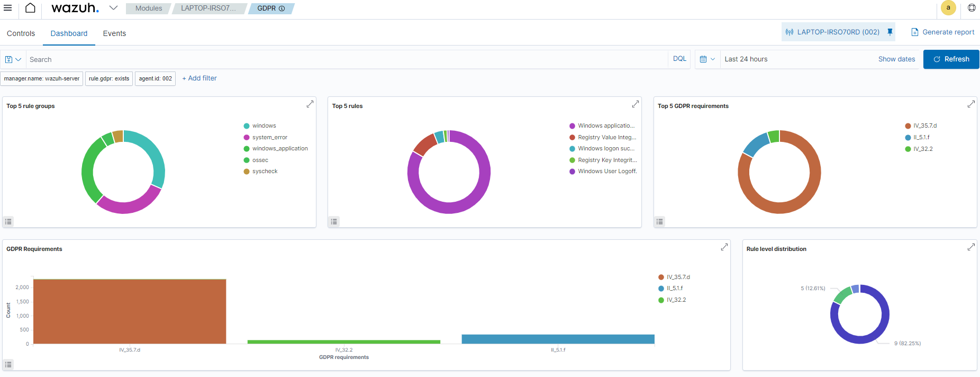The height and width of the screenshot is (377, 980).
Task: Select the syscheck legend entry
Action: coord(260,172)
